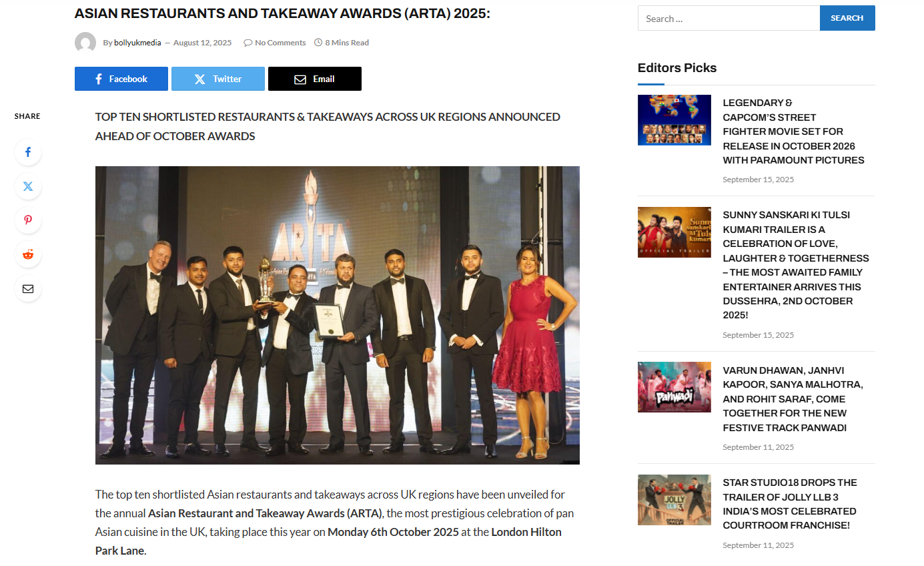Click the Facebook icon in left share sidebar

(28, 152)
